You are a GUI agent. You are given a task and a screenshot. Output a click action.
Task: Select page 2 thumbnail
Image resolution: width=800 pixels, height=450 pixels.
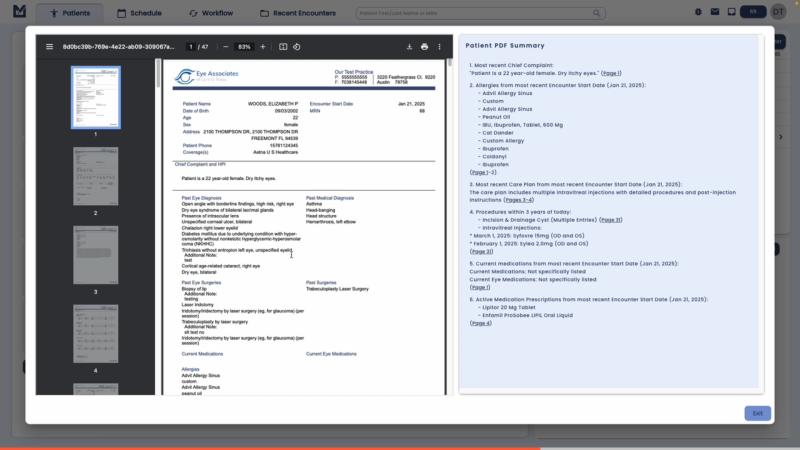(95, 177)
